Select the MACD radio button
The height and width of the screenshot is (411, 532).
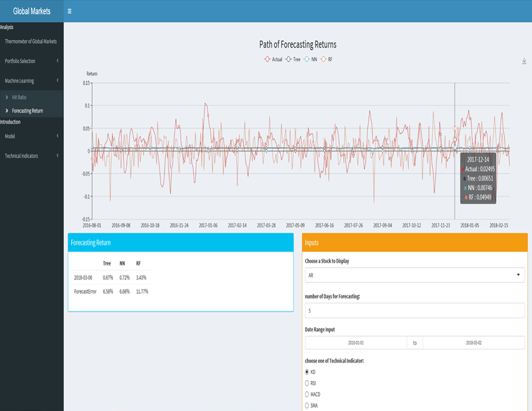coord(307,394)
